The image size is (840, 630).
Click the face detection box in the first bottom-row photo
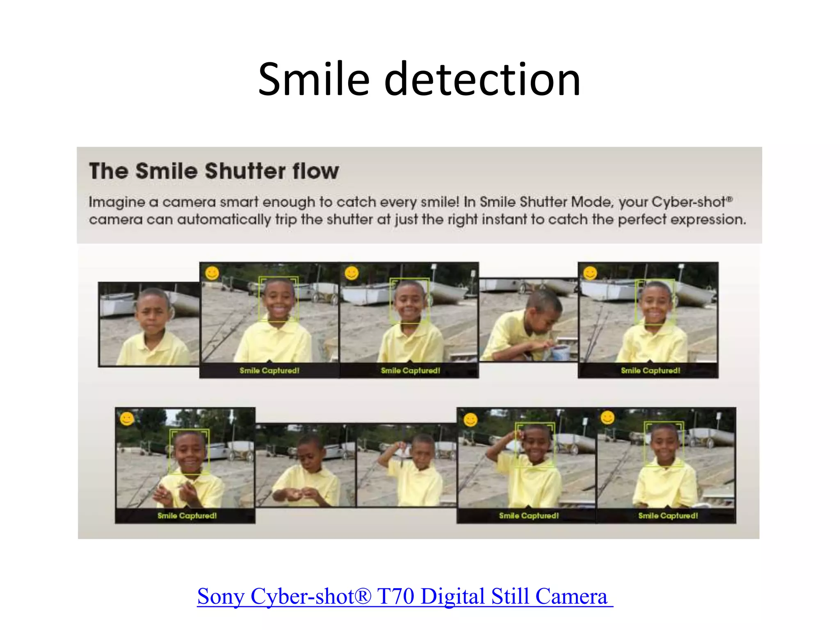(189, 452)
